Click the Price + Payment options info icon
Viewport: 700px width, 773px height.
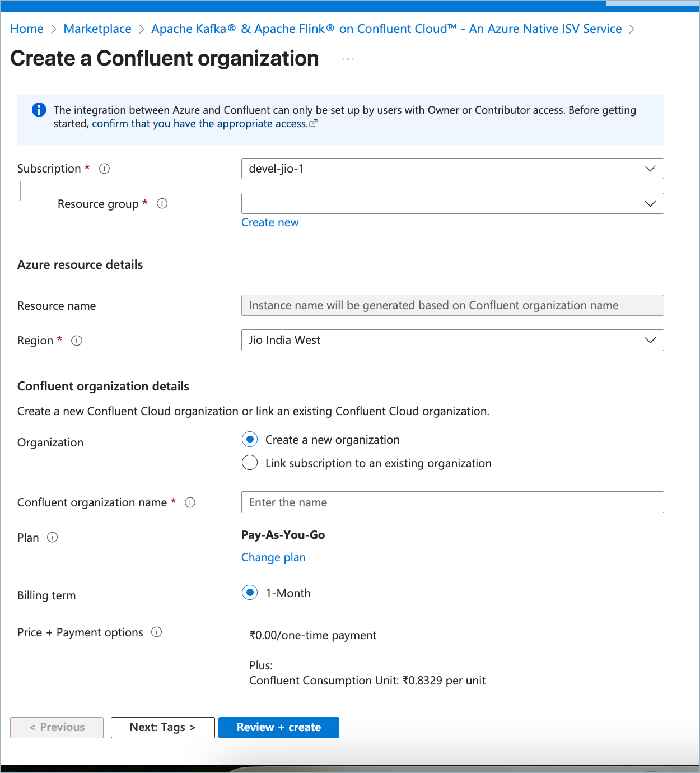157,632
